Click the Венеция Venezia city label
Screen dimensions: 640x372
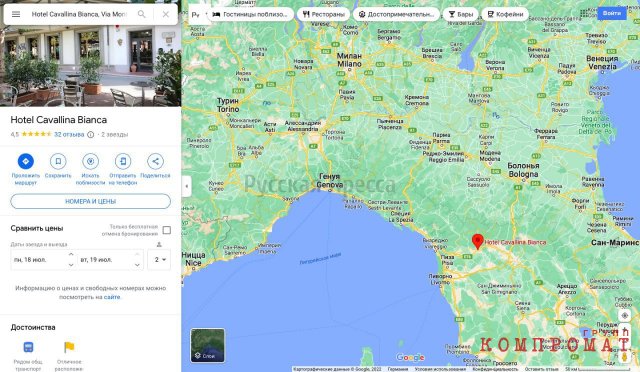(x=602, y=62)
